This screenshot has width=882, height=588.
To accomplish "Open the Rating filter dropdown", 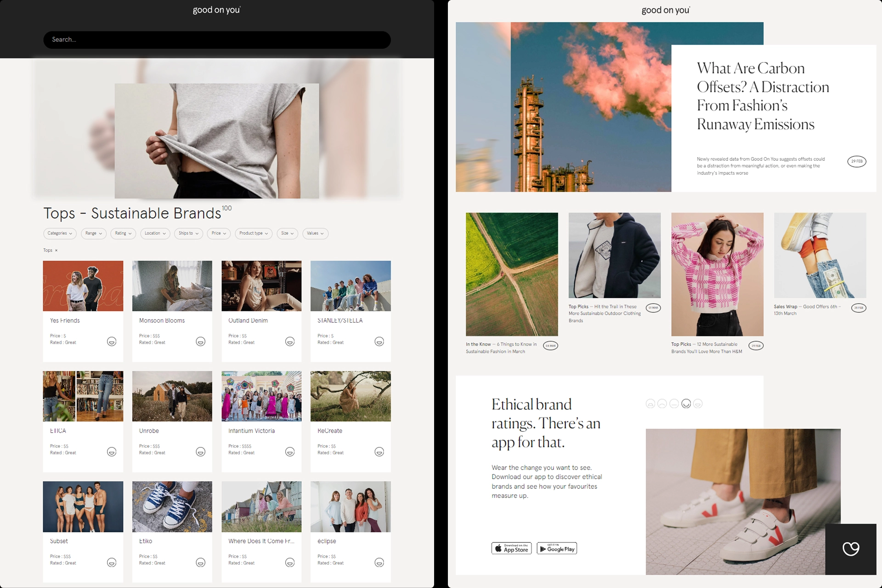I will 123,233.
